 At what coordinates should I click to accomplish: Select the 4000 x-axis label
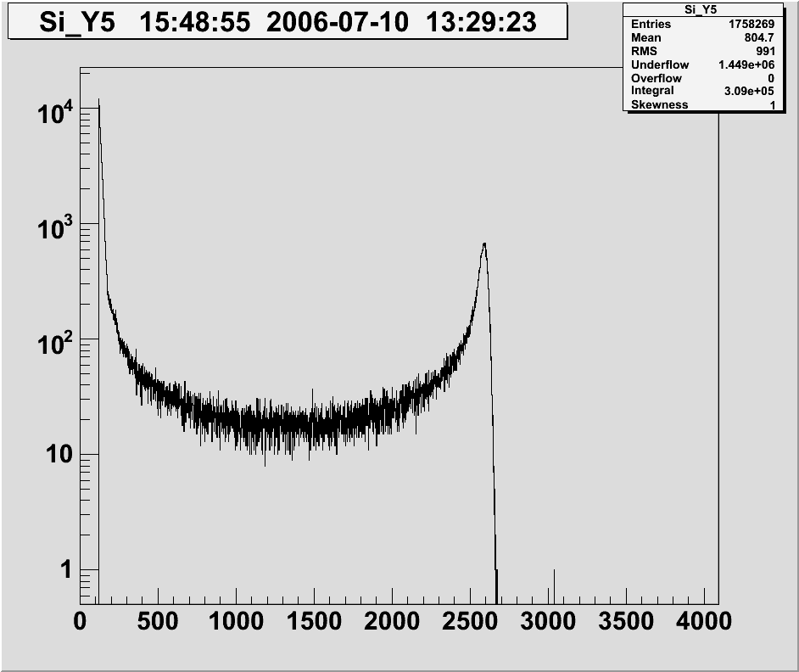tap(704, 621)
